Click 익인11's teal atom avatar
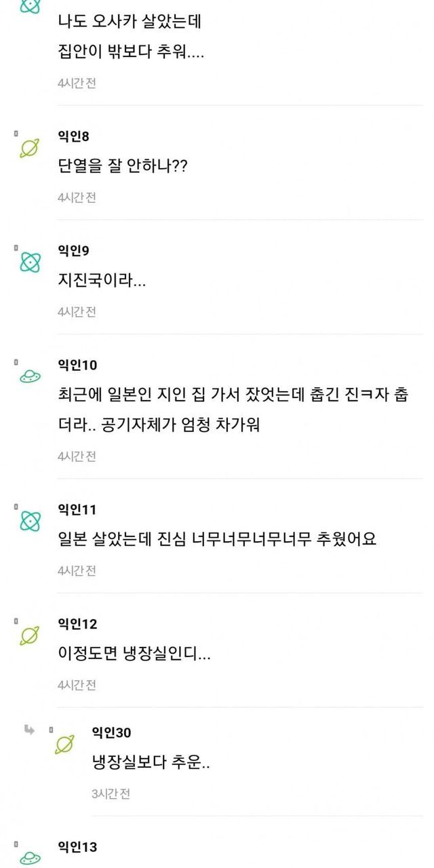The image size is (434, 868). [30, 521]
